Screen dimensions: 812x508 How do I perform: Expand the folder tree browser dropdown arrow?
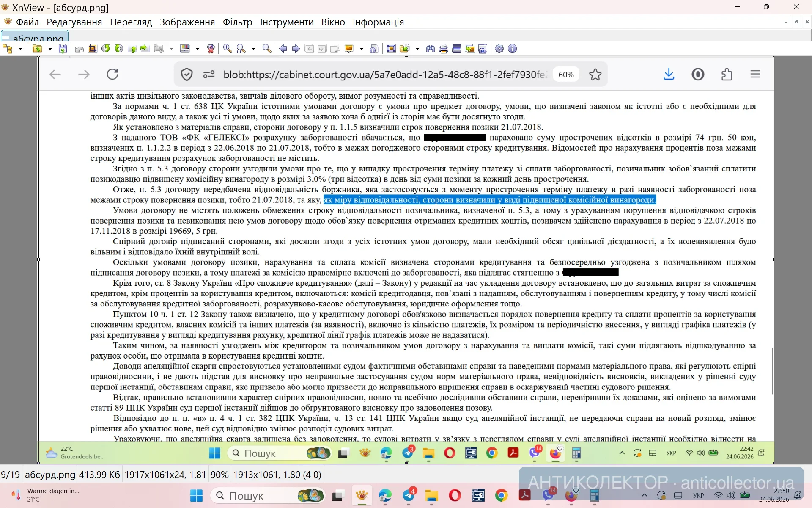click(20, 49)
